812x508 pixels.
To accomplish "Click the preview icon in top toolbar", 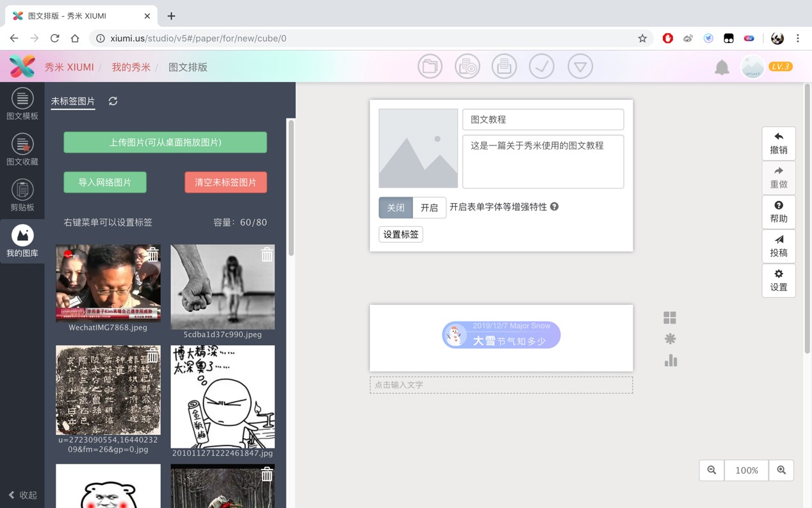I will 467,67.
